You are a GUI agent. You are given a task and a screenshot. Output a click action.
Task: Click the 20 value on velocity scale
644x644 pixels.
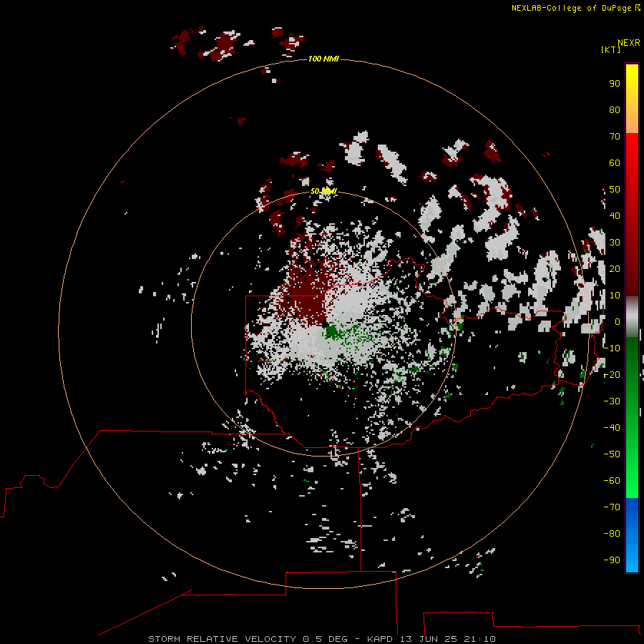(615, 269)
